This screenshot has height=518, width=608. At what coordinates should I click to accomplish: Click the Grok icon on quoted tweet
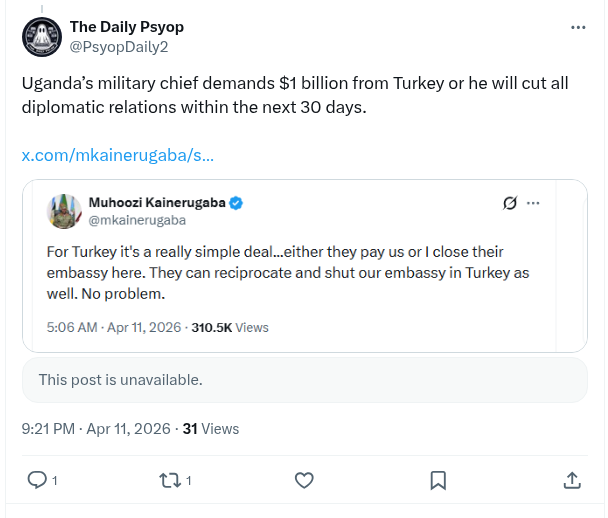tap(509, 203)
